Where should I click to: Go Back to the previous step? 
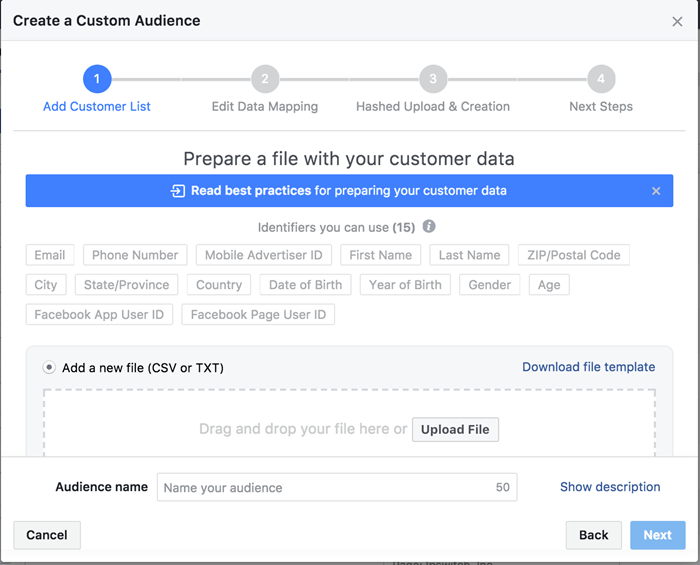[x=593, y=535]
